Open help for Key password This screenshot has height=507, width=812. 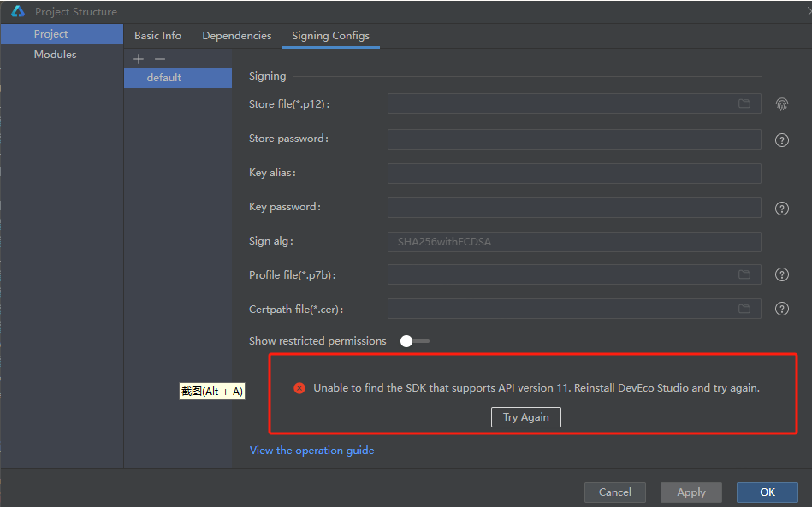coord(781,209)
